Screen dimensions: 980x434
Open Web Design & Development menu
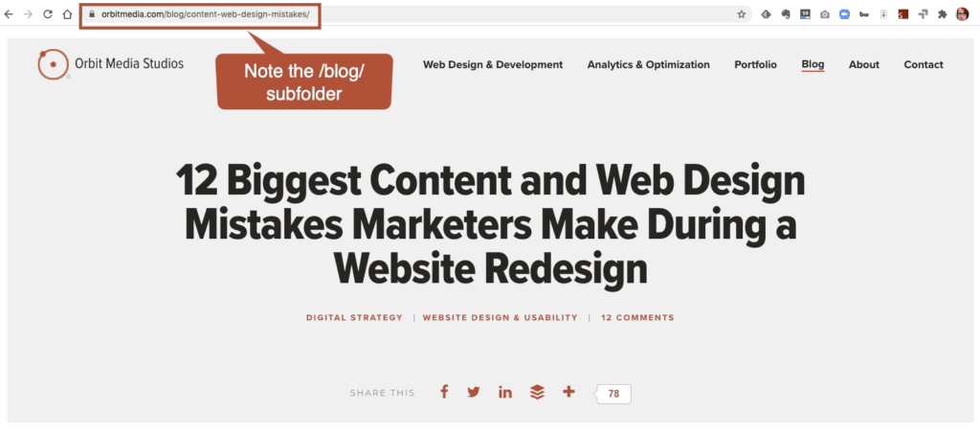point(493,64)
